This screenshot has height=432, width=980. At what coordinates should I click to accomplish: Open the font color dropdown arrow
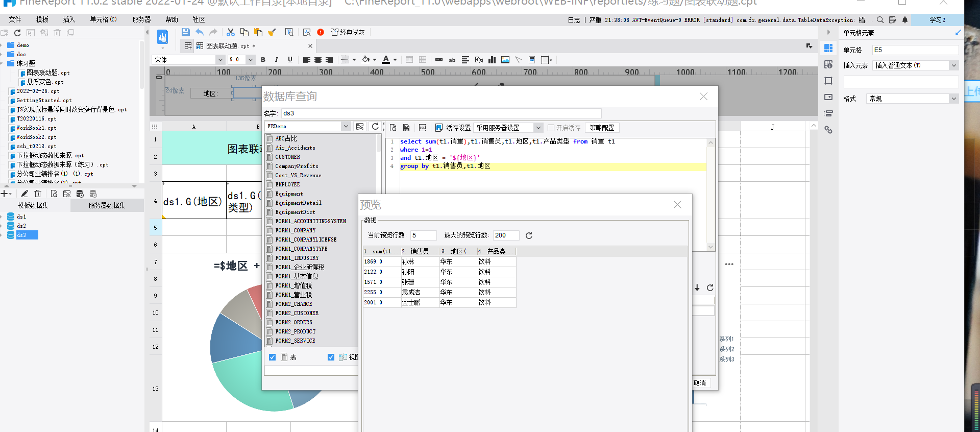395,60
